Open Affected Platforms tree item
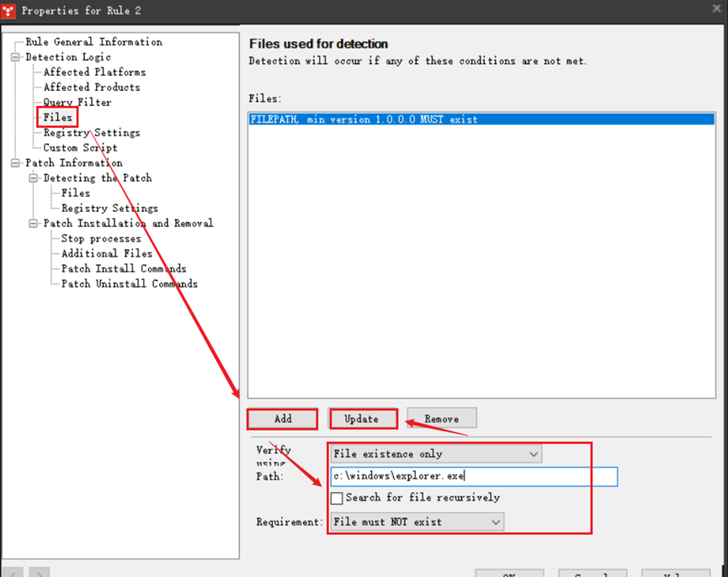The height and width of the screenshot is (577, 728). pyautogui.click(x=94, y=72)
